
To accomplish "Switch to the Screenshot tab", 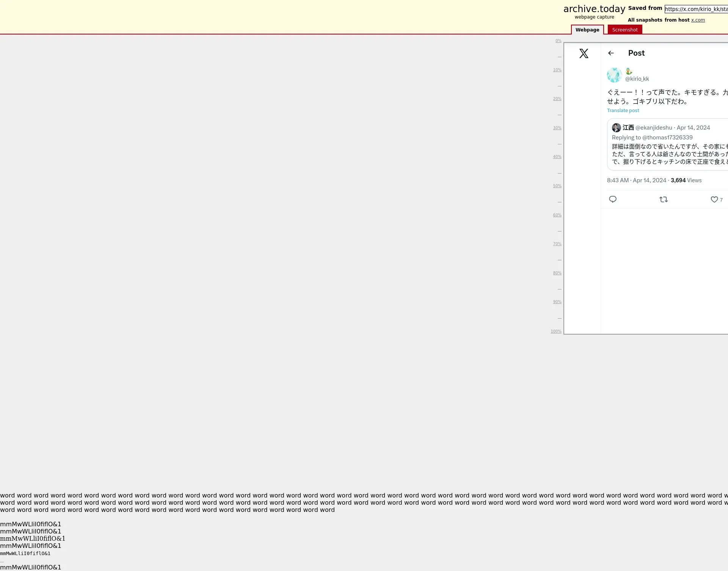I will tap(624, 30).
